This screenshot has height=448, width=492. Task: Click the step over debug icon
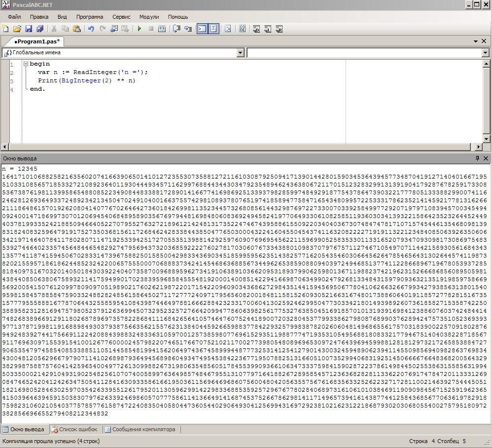[x=176, y=29]
